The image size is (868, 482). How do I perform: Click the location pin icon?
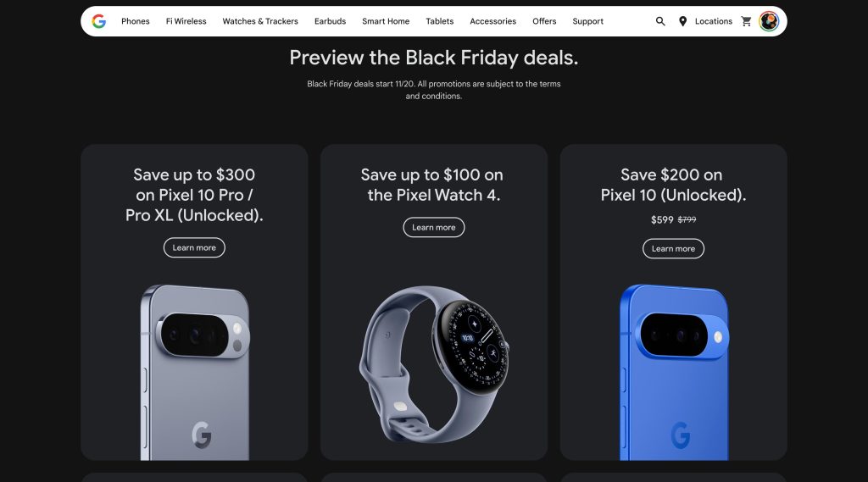(682, 21)
